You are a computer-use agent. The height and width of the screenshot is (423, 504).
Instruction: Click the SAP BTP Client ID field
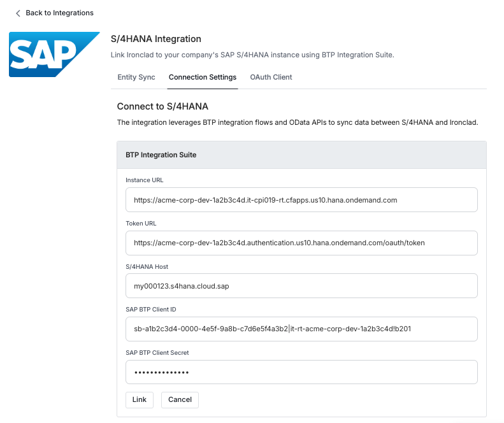[301, 329]
